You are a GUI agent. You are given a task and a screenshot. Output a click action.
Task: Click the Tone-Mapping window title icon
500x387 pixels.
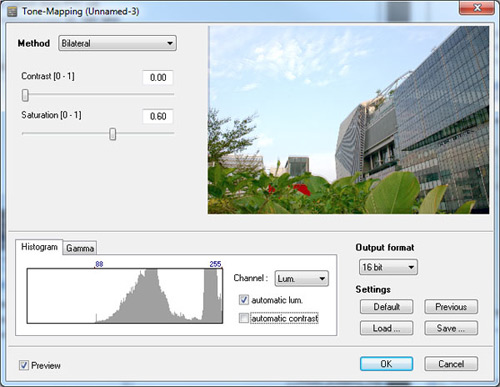click(x=12, y=11)
